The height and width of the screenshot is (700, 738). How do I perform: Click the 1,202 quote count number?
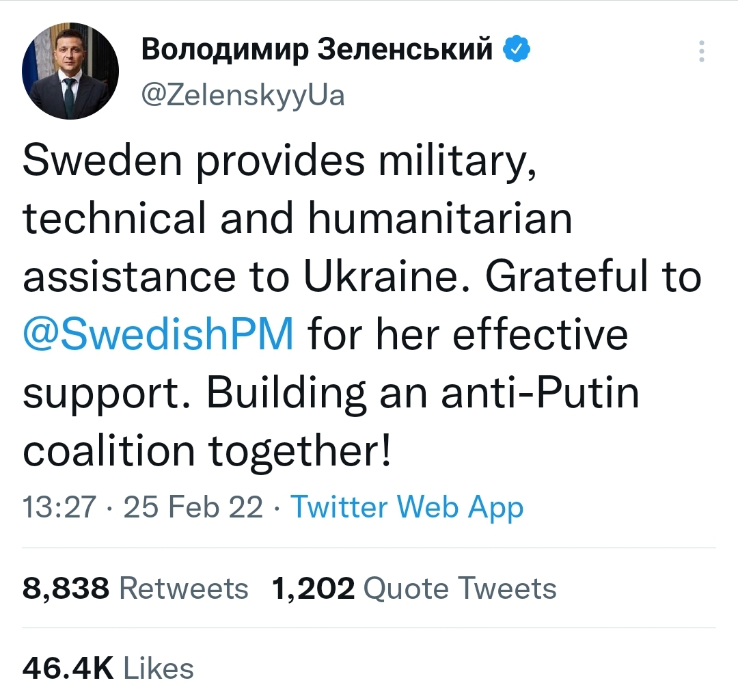[313, 589]
